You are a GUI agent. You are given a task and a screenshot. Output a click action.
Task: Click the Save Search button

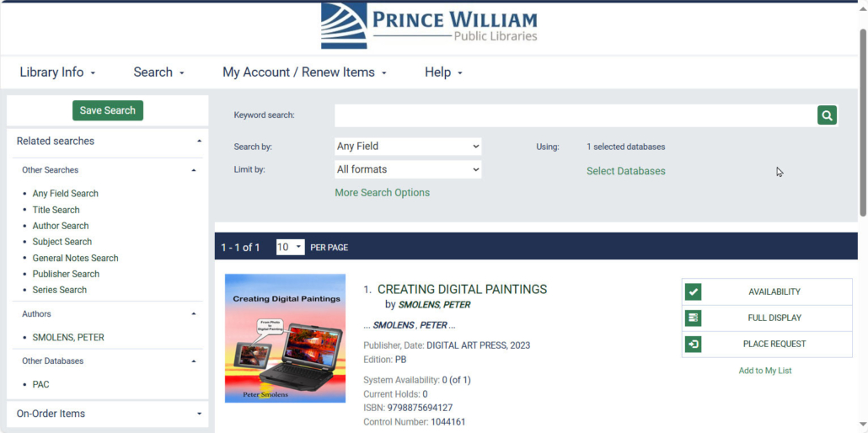[108, 110]
